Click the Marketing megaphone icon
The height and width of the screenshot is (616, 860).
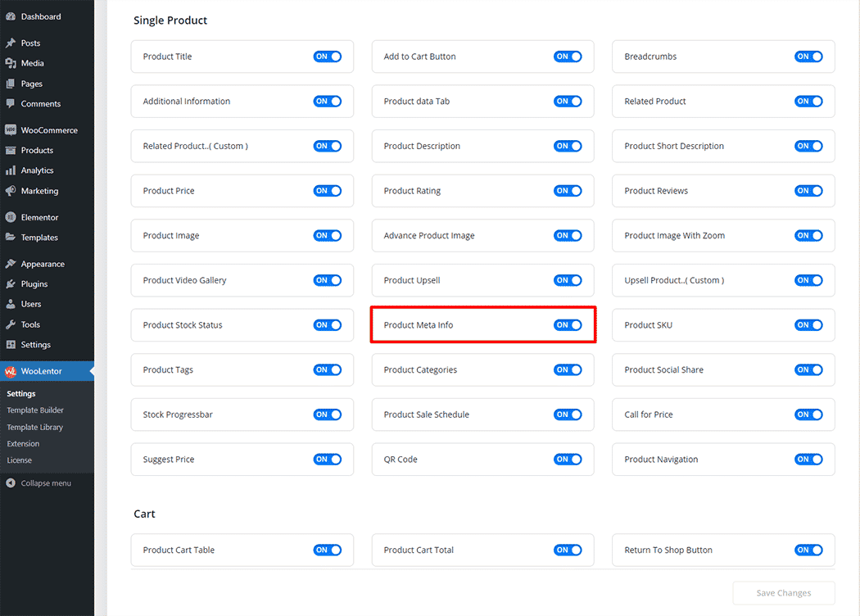coord(11,191)
